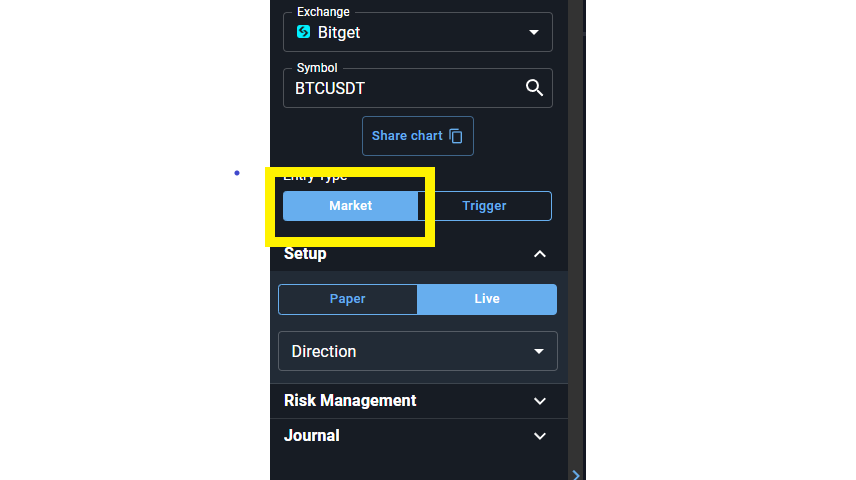Click the BTCUSDT symbol input field
This screenshot has width=856, height=480.
click(418, 88)
